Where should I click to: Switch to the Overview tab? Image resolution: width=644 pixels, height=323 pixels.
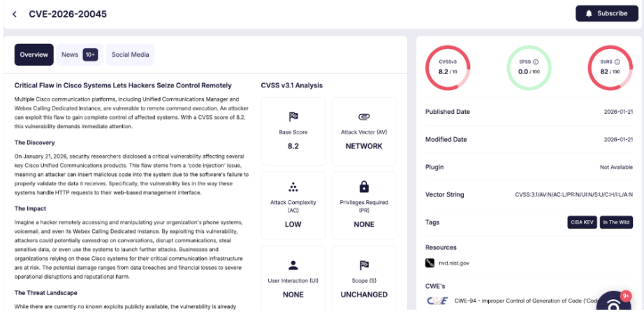34,55
